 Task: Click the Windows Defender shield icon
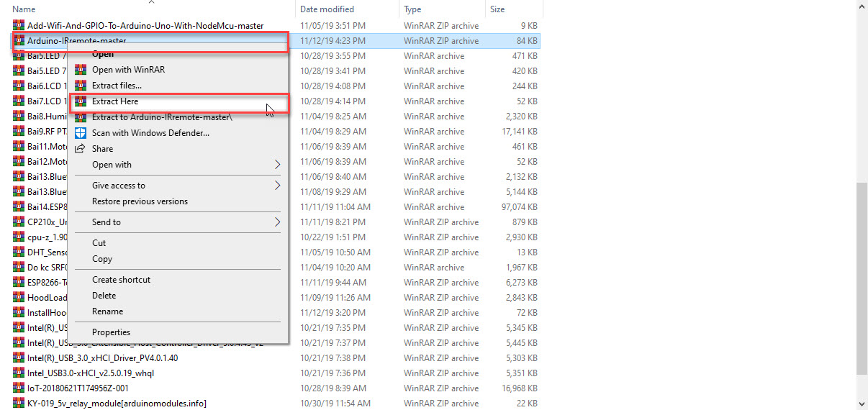(x=81, y=133)
